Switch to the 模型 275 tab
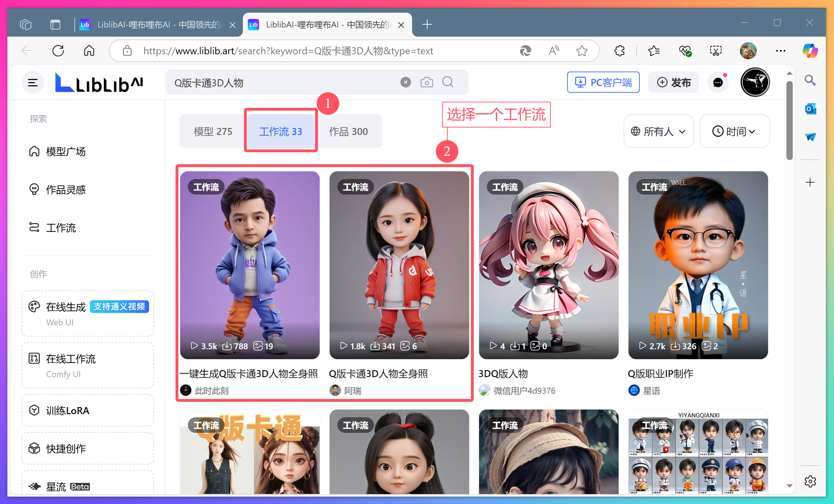 (x=213, y=131)
